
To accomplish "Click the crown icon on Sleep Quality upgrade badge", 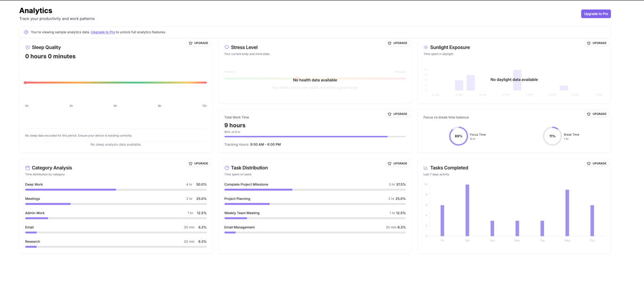I will [x=191, y=43].
